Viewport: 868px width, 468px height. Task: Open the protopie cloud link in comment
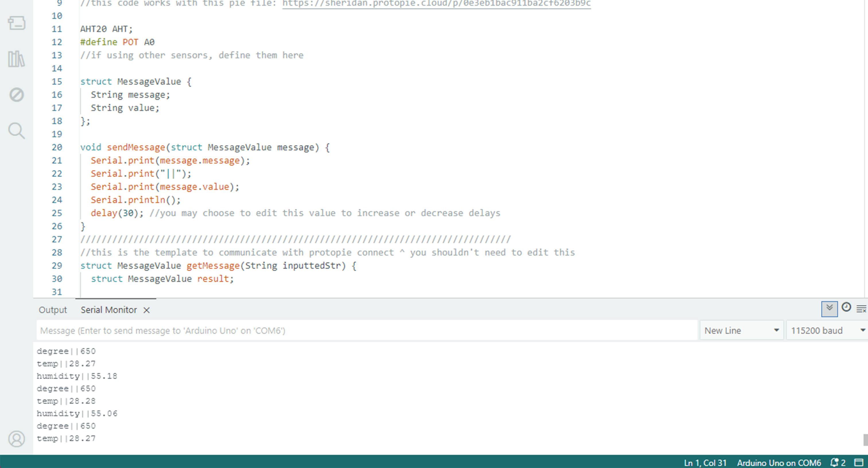[436, 3]
